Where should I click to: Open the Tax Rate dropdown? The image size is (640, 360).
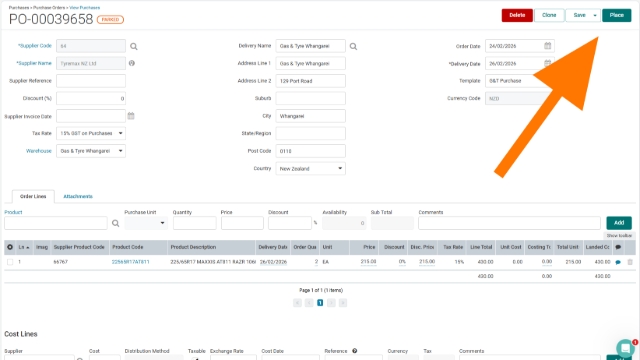[91, 133]
